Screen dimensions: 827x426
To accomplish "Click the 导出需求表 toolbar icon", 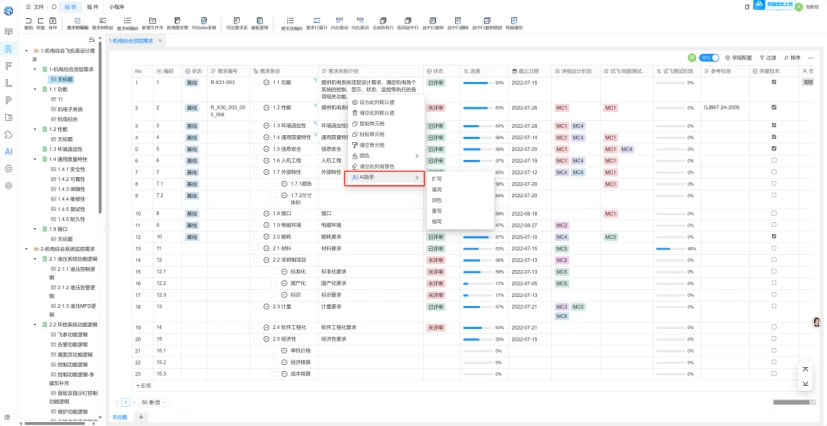I will tap(237, 21).
